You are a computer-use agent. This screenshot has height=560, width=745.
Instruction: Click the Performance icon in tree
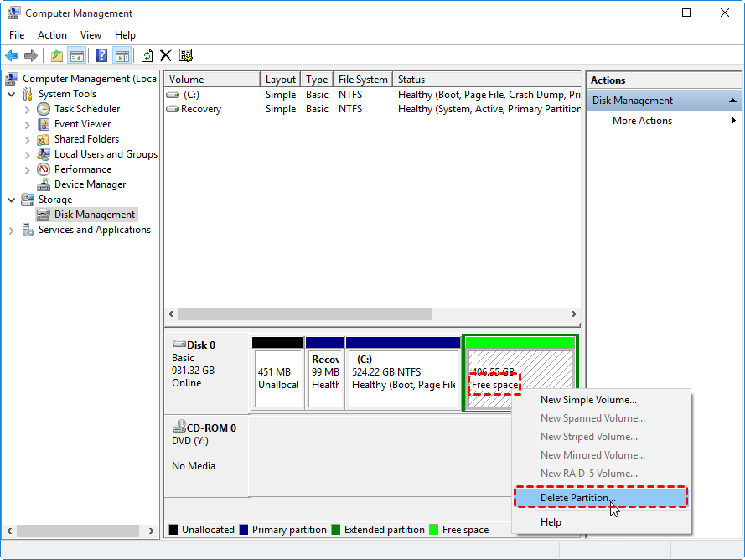[x=44, y=169]
